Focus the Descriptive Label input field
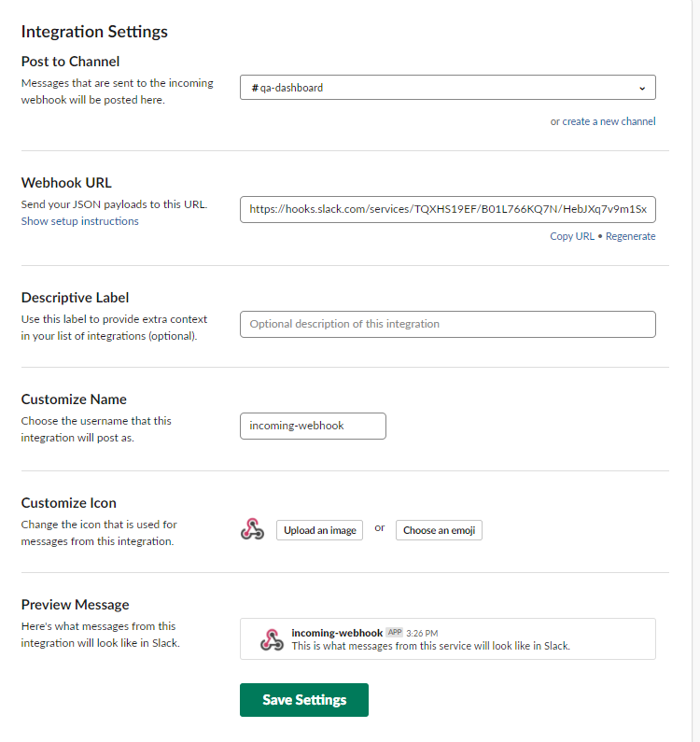Image resolution: width=700 pixels, height=742 pixels. coord(448,324)
